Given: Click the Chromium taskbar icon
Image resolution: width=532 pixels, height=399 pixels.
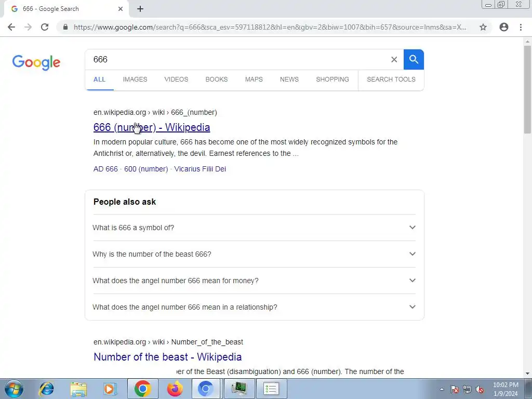Looking at the screenshot, I should (x=206, y=389).
